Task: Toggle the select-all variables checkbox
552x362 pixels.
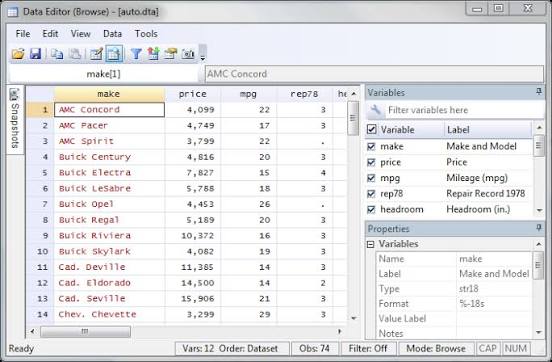Action: [x=371, y=129]
